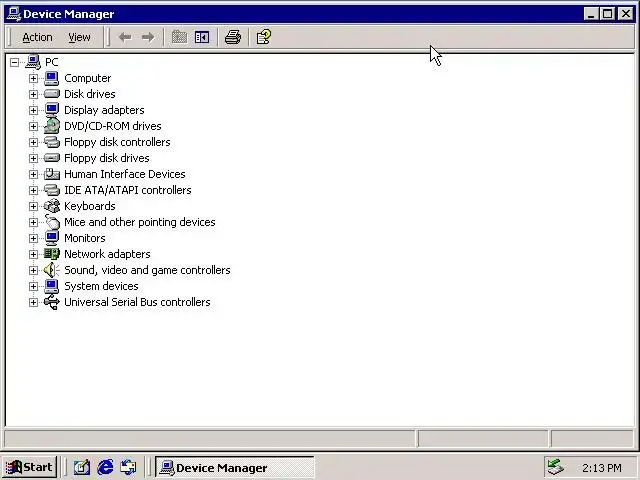This screenshot has width=640, height=480.
Task: Select the Keyboards label
Action: tap(90, 206)
